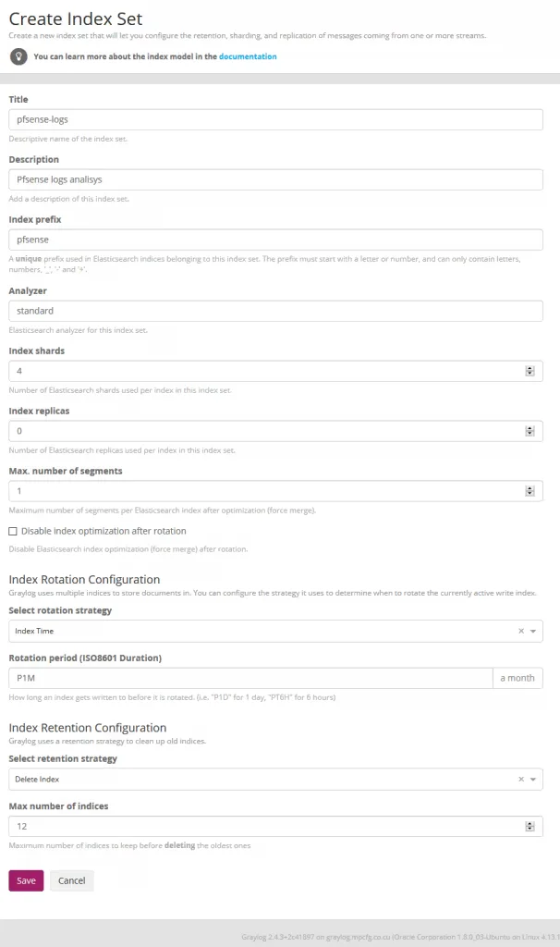The width and height of the screenshot is (560, 947).
Task: Enable Disable index optimization after rotation checkbox
Action: click(x=13, y=531)
